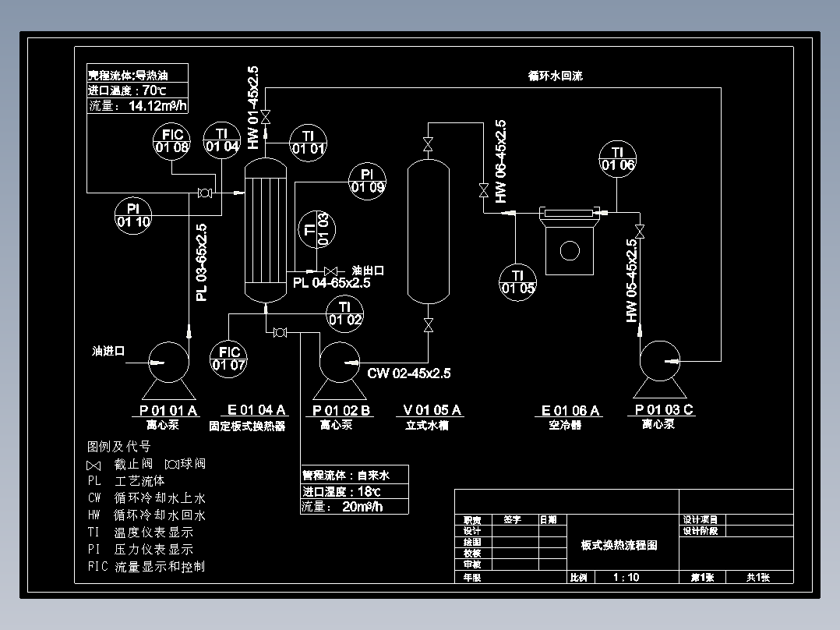Screen dimensions: 840x630
Task: Select centrifugal pump symbol above P 01 03 C
Action: pyautogui.click(x=660, y=369)
